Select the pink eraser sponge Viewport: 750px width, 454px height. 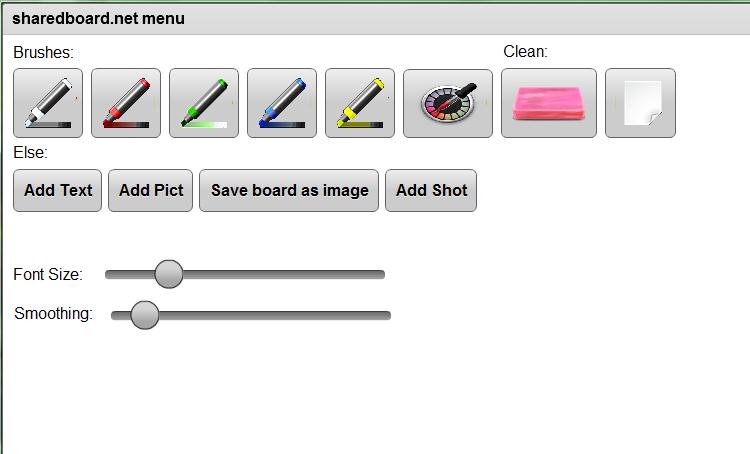point(549,103)
